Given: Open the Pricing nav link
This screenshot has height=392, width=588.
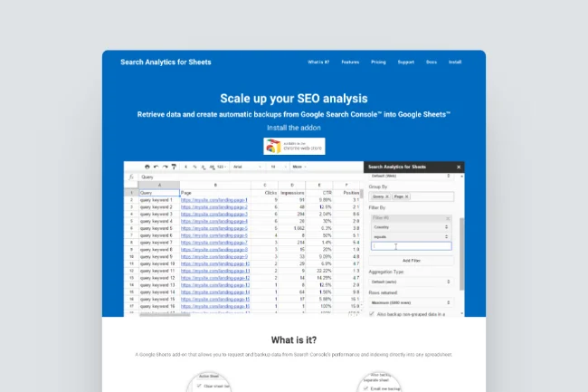Looking at the screenshot, I should pos(378,62).
